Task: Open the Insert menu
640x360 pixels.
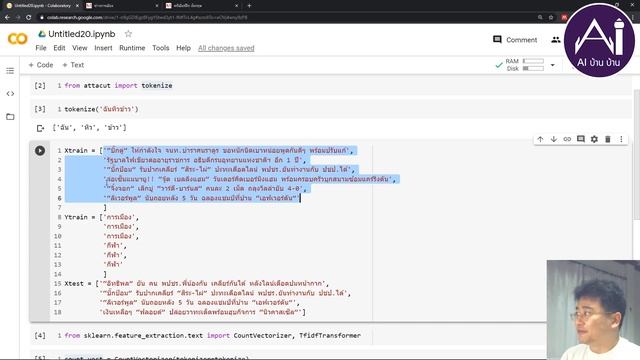Action: coord(103,48)
